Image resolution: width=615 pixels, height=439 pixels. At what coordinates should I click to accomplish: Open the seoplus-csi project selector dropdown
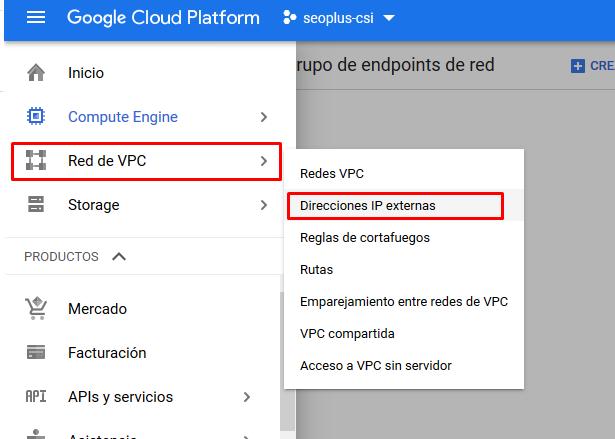tap(339, 18)
